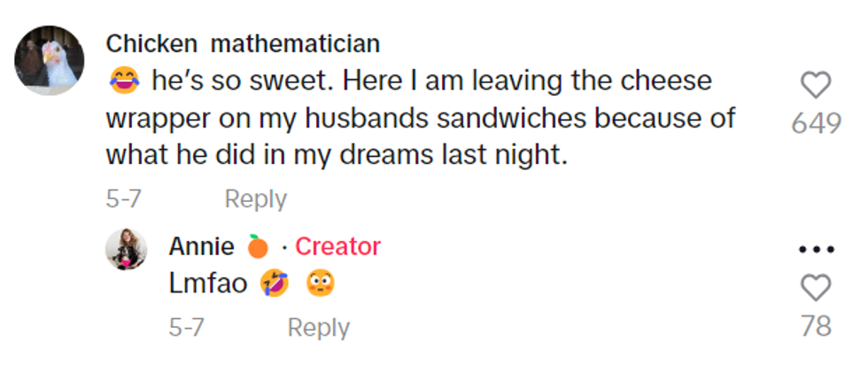The width and height of the screenshot is (868, 366).
Task: Open Annie's profile picture
Action: pyautogui.click(x=126, y=249)
